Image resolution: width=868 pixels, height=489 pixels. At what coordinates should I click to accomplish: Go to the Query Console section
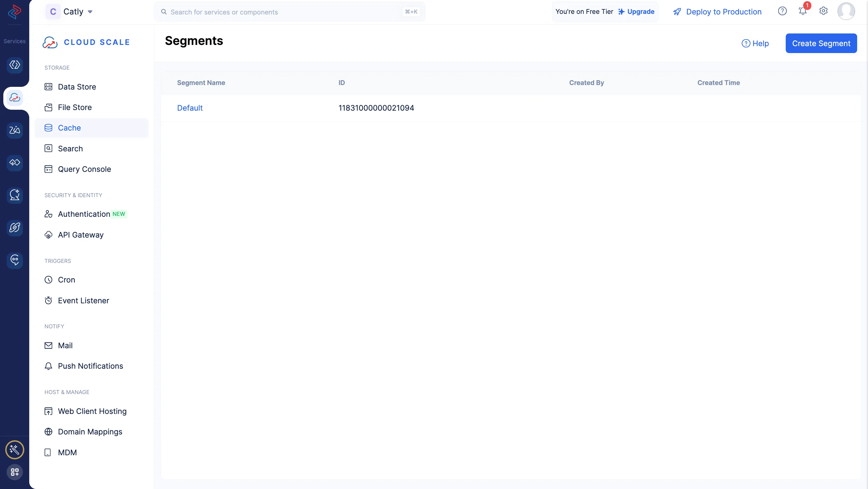pyautogui.click(x=84, y=169)
